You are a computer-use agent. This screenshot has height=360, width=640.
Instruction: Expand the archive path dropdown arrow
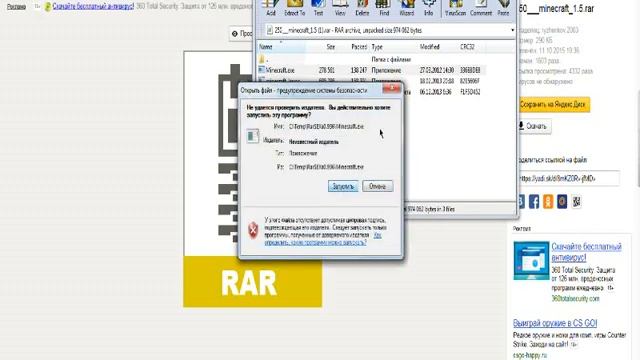(512, 30)
